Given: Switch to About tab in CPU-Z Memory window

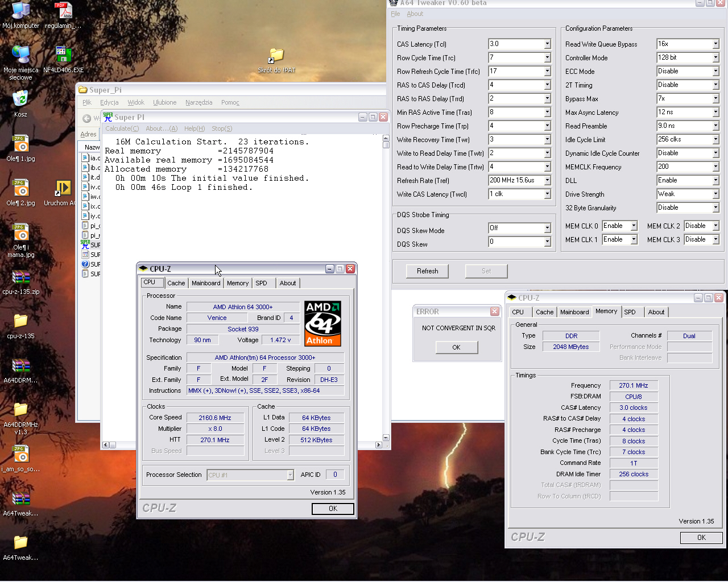Looking at the screenshot, I should click(656, 312).
